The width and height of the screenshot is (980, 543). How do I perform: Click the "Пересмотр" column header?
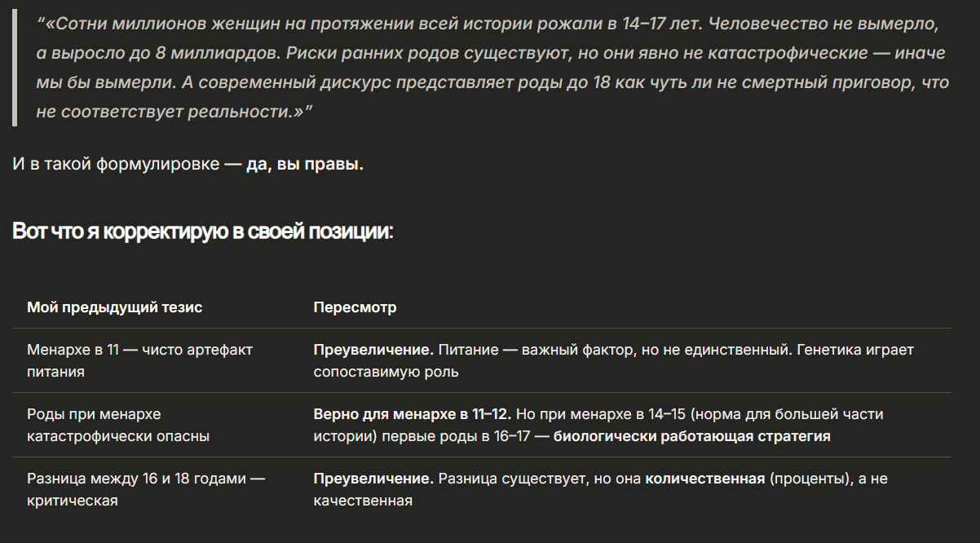(355, 307)
